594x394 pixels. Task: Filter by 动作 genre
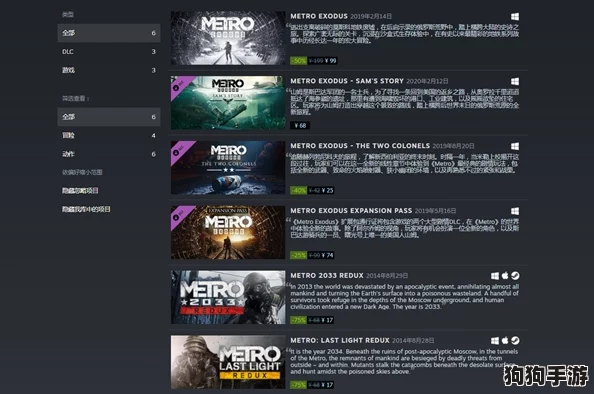(x=109, y=154)
